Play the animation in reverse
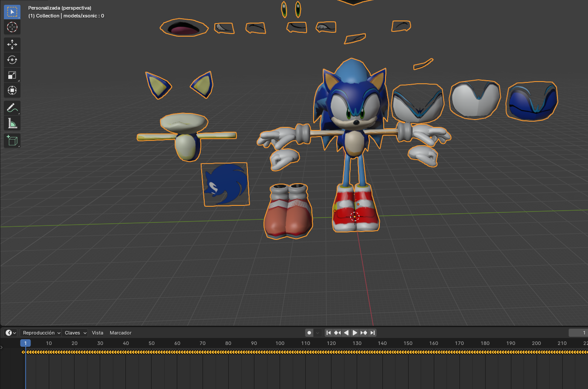The width and height of the screenshot is (588, 389). (x=346, y=333)
